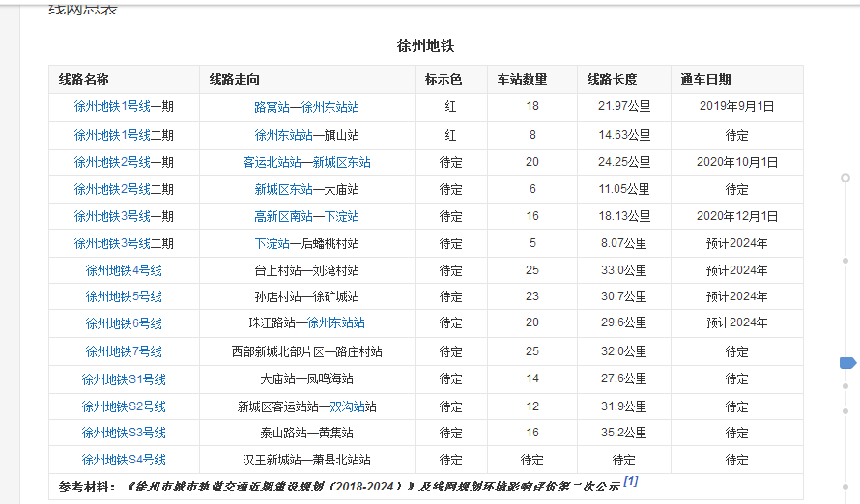
Task: Select the 33.0公里 length cell
Action: coord(624,270)
